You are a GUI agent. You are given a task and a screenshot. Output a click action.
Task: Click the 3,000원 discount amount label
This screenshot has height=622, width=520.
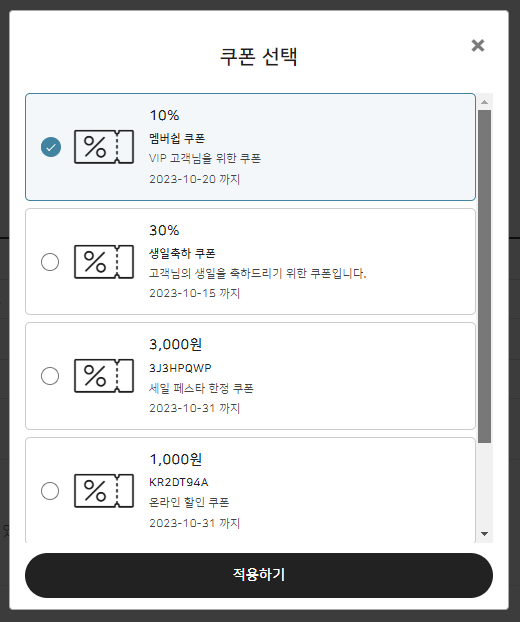pos(176,344)
